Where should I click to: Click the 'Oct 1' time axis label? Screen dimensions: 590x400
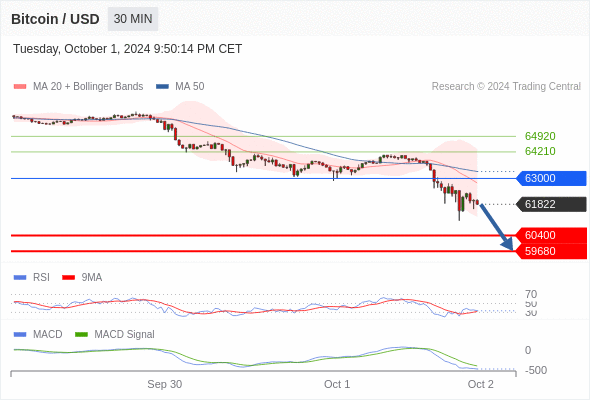(337, 384)
